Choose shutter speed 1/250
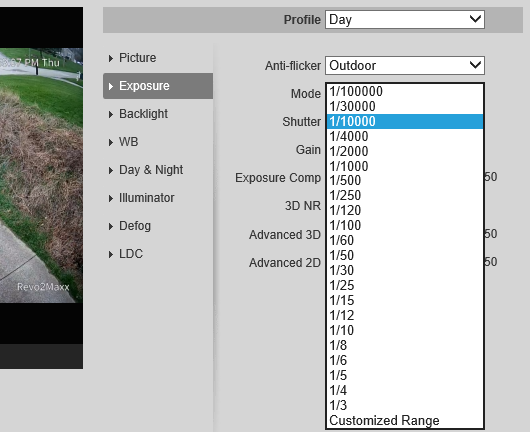Screen dimensions: 530x432 tap(405, 195)
